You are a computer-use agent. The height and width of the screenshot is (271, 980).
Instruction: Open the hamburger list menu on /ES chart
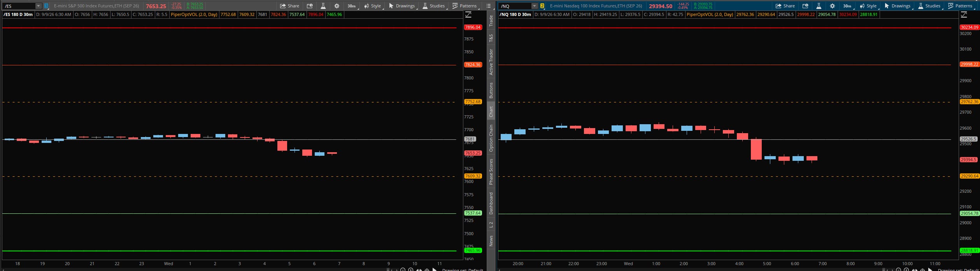click(489, 6)
